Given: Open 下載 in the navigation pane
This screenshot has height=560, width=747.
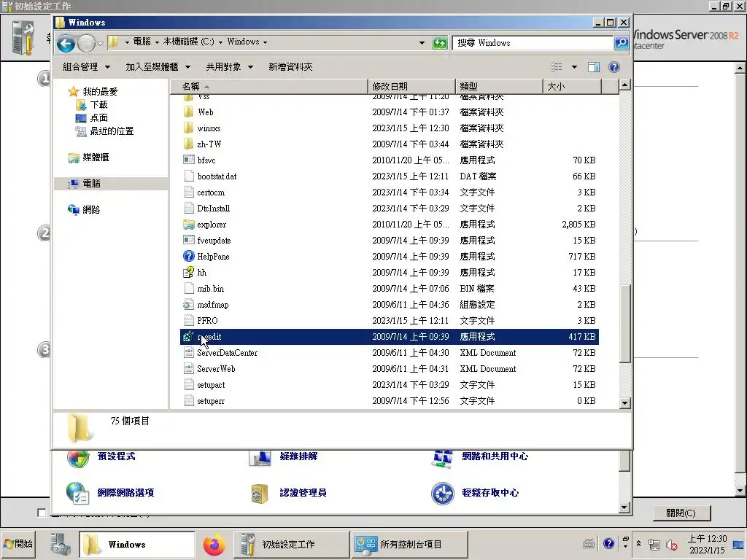Looking at the screenshot, I should pos(98,105).
